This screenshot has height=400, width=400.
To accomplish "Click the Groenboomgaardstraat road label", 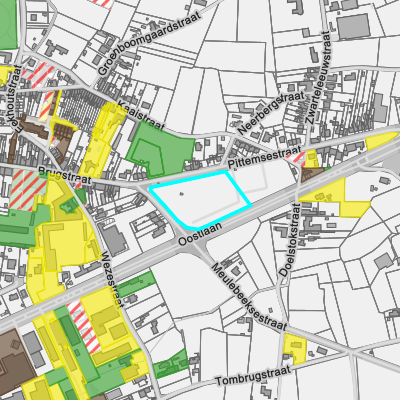I will [x=149, y=43].
